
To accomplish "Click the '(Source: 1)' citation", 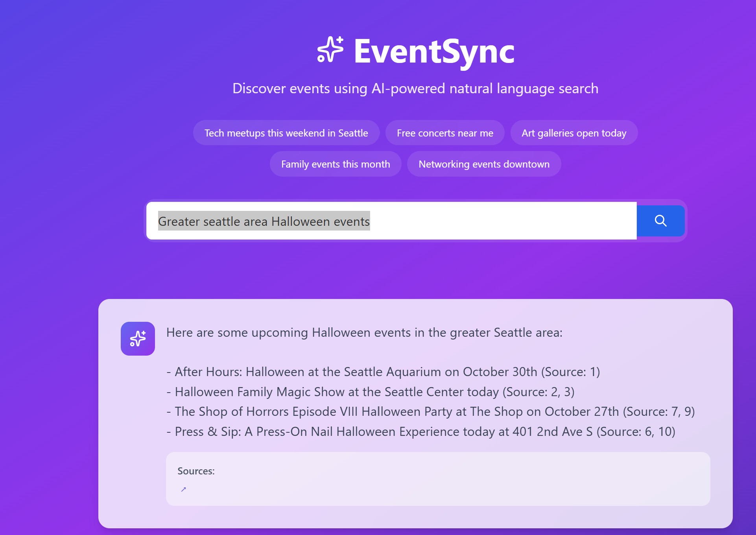I will tap(570, 372).
